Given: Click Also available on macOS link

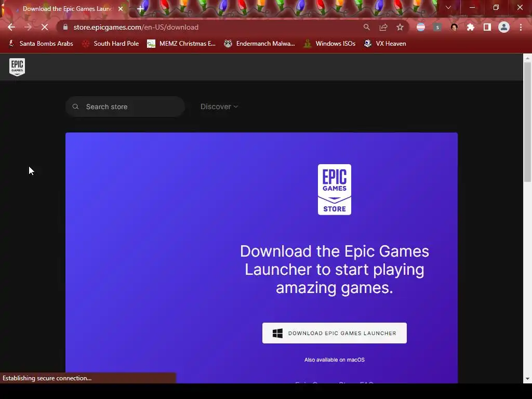Looking at the screenshot, I should [x=335, y=360].
